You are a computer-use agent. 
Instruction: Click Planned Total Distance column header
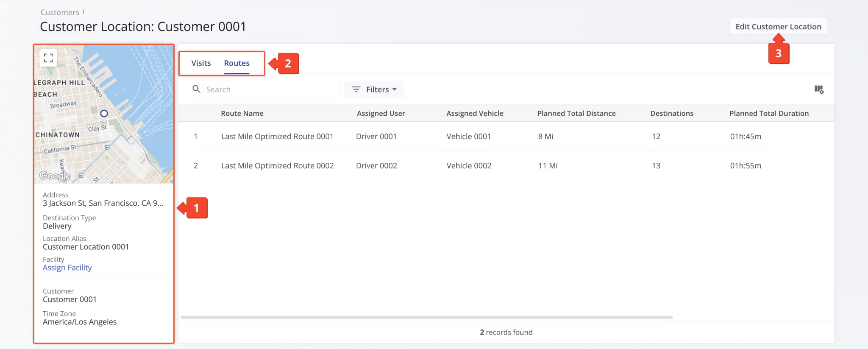576,113
